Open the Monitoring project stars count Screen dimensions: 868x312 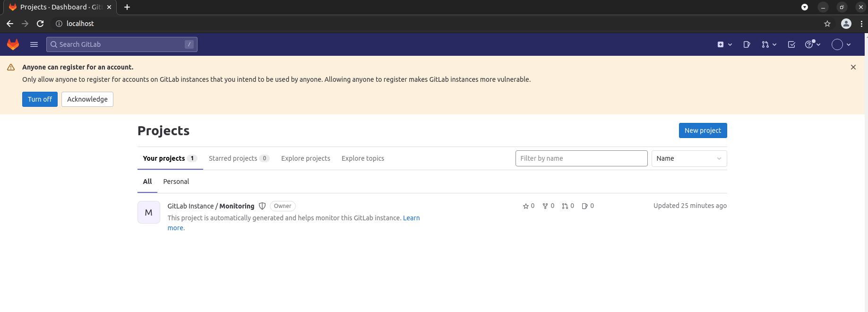pyautogui.click(x=529, y=206)
